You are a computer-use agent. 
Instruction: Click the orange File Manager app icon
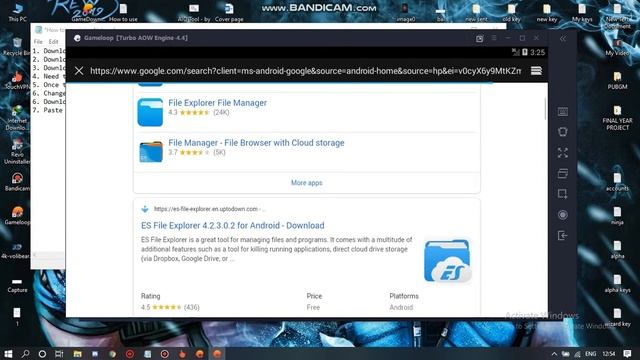[151, 151]
